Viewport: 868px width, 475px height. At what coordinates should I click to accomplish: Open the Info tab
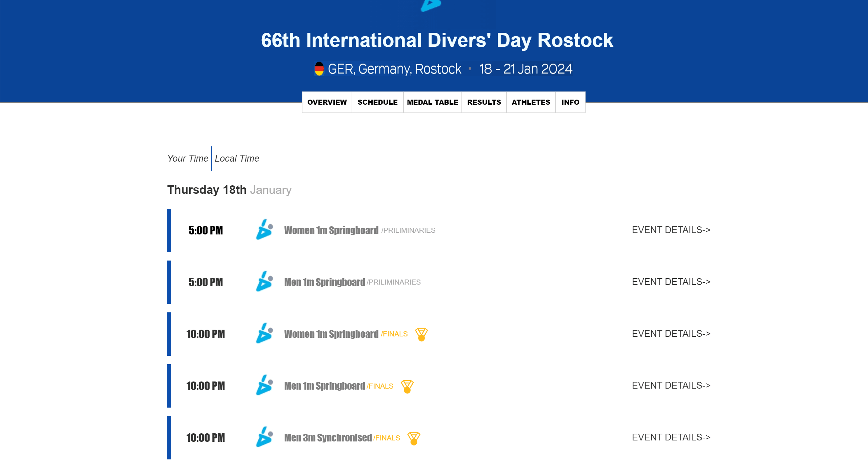coord(570,102)
